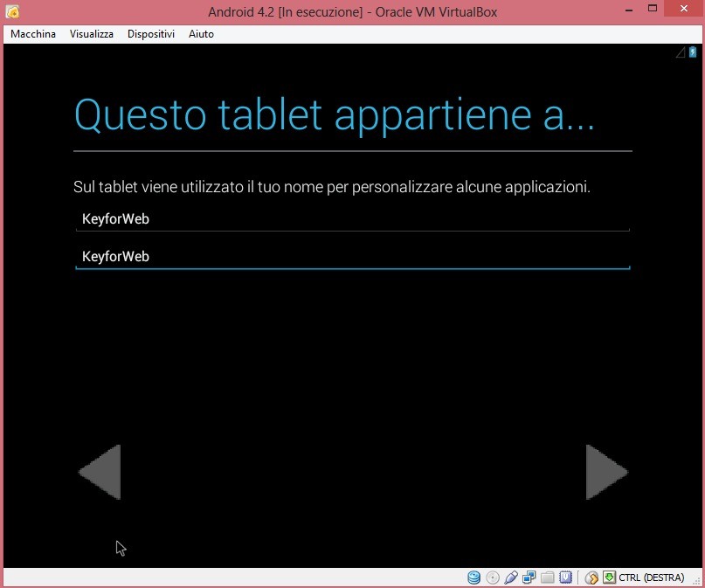
Task: Click the VirtualBox icon in title bar
Action: (x=13, y=12)
